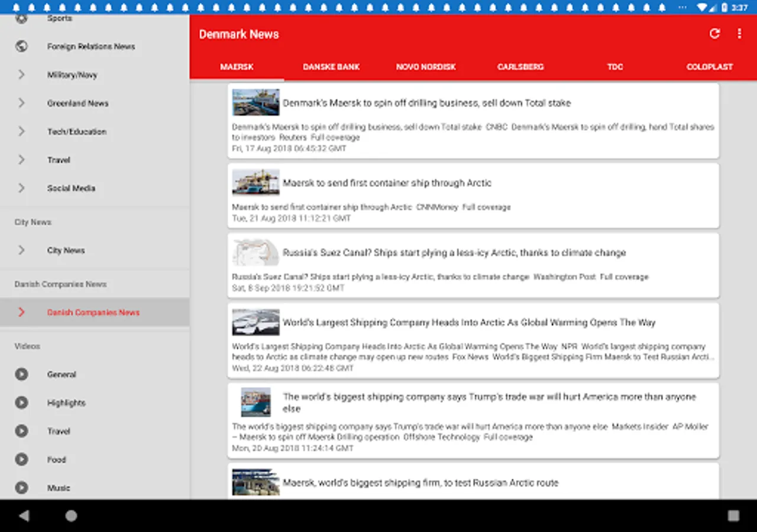Click play icon beside Music videos
Screen dimensions: 757x532
[21, 488]
